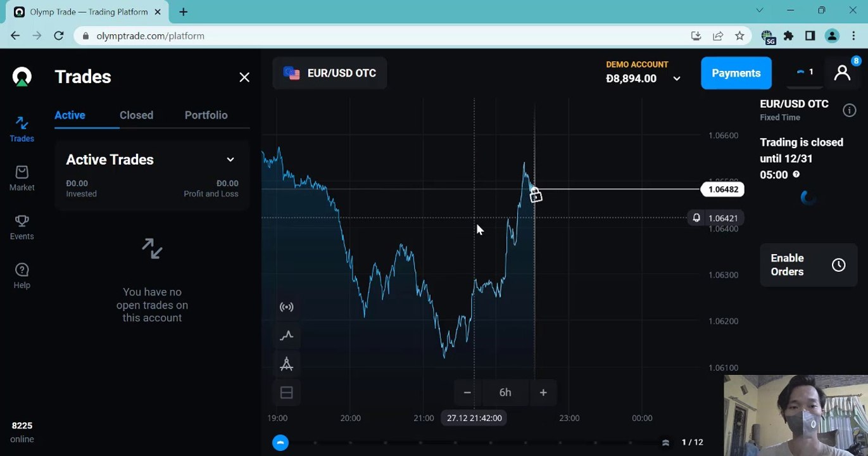
Task: View site information lock icon
Action: pos(86,36)
